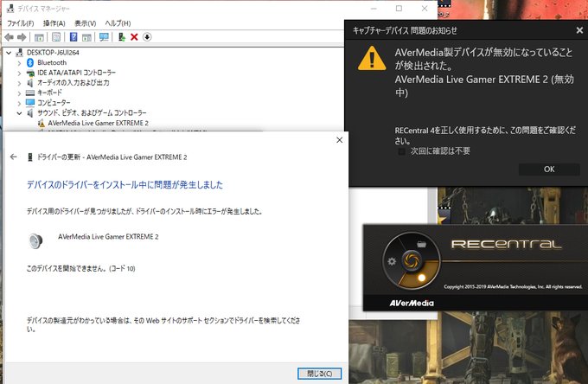Click the show/hide console tree toolbar icon

[x=39, y=37]
